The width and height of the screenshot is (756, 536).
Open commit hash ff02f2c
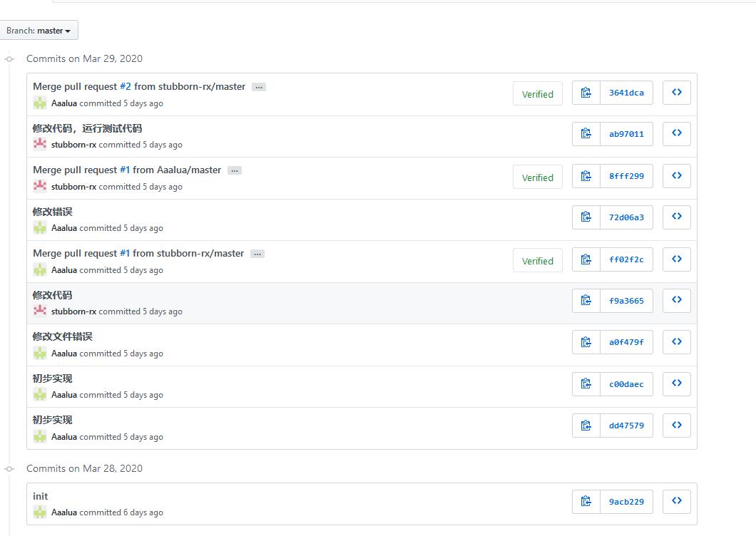tap(626, 259)
